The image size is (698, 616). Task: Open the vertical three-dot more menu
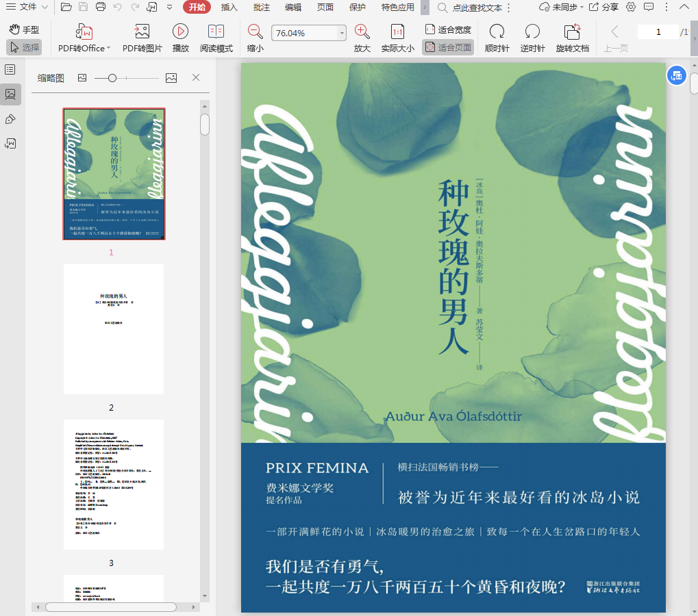pyautogui.click(x=666, y=7)
